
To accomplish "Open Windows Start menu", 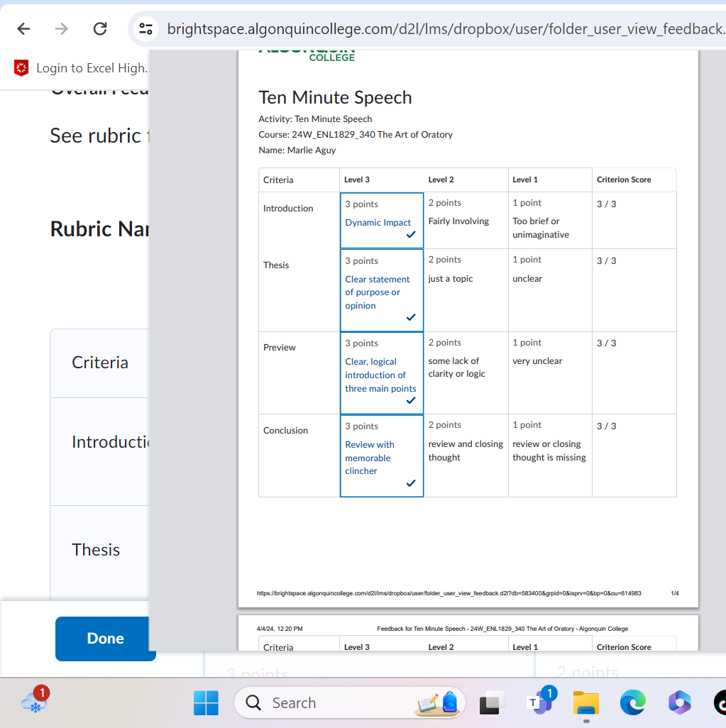I will point(206,703).
